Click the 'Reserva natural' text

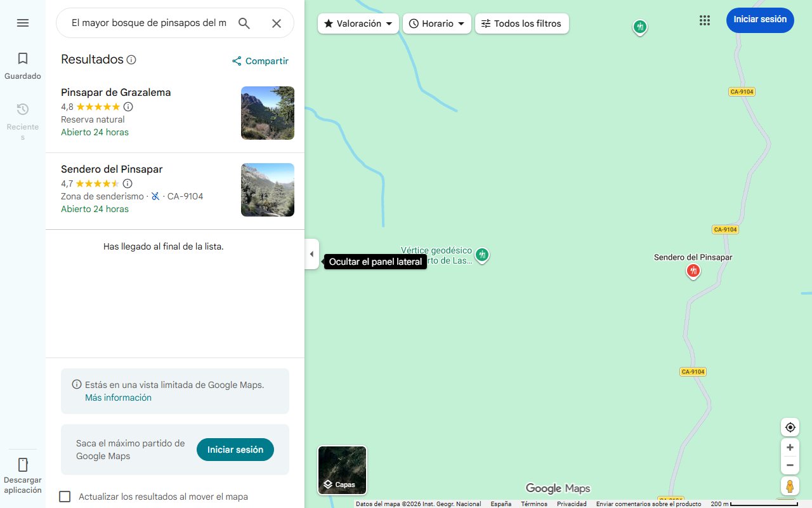(x=93, y=119)
